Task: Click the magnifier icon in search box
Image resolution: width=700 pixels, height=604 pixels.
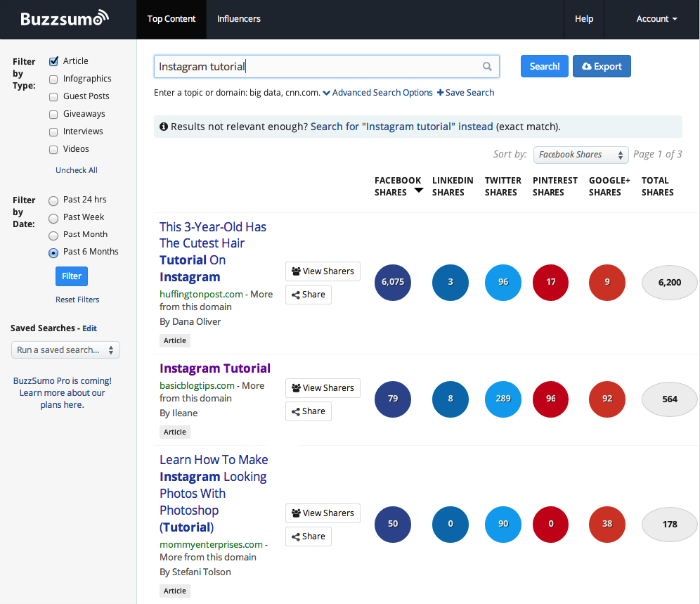Action: point(487,67)
